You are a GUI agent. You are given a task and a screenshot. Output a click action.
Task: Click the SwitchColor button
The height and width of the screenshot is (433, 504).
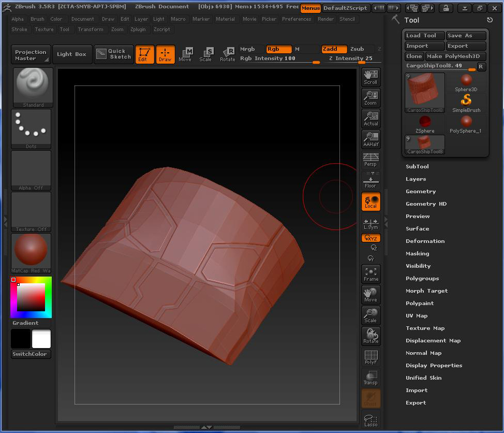[x=31, y=354]
